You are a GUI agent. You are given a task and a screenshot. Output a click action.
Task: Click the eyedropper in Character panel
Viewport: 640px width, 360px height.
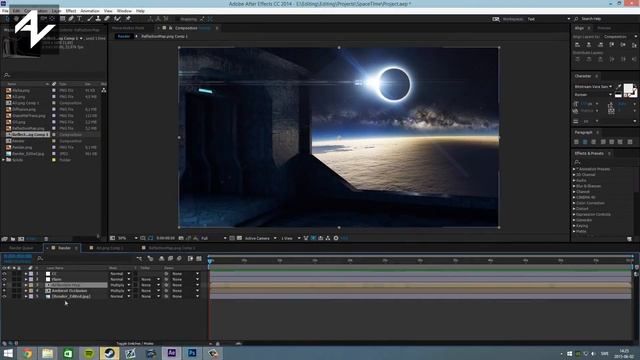[618, 87]
